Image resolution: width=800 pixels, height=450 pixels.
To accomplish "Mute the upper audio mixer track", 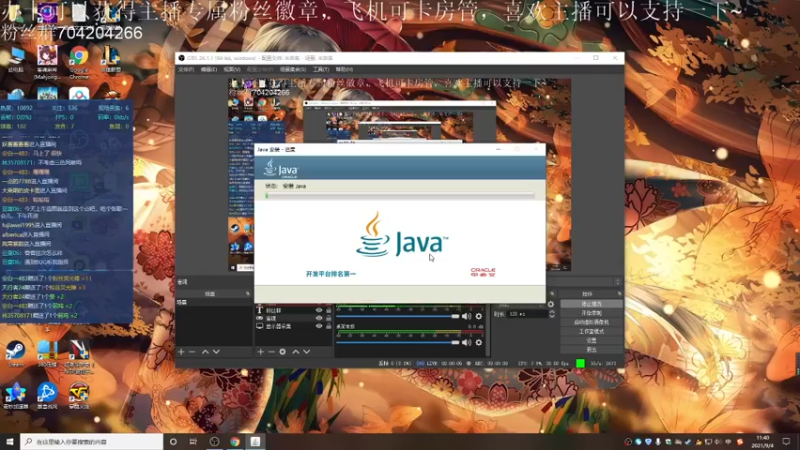I will click(x=466, y=316).
